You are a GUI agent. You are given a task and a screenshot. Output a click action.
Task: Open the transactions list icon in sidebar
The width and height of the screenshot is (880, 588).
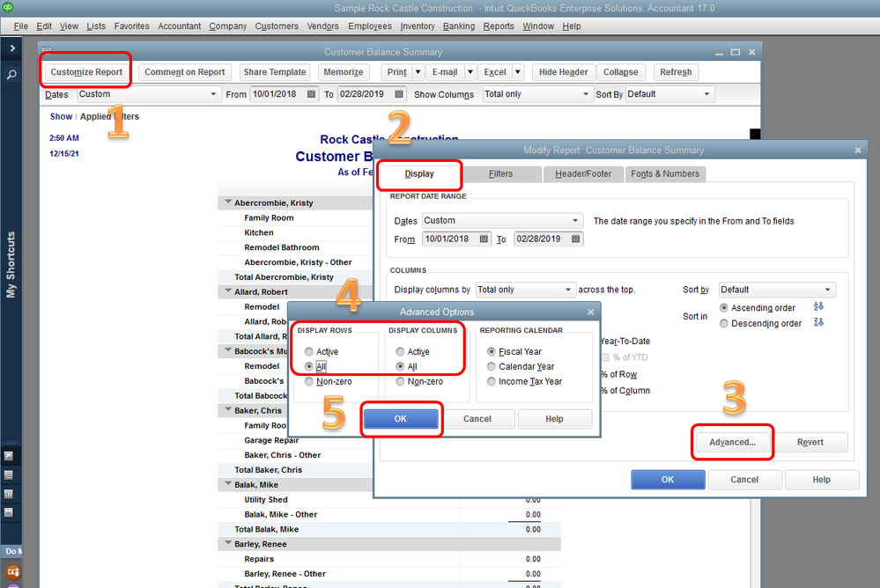(x=9, y=474)
